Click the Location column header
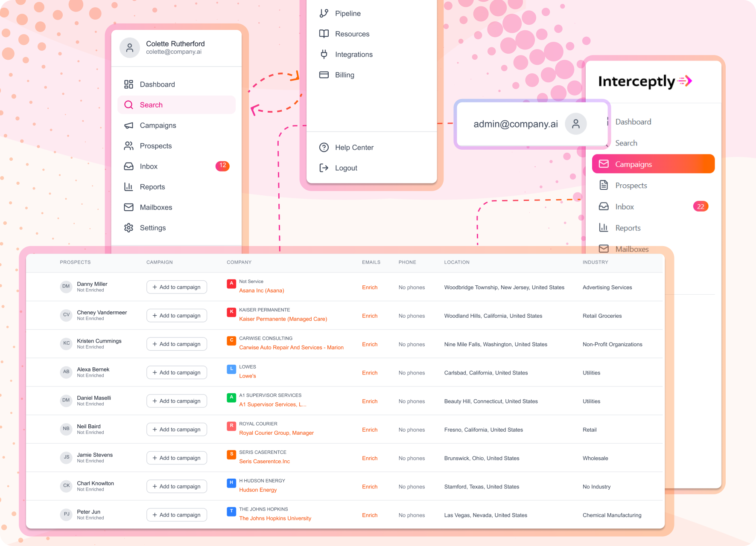The image size is (756, 546). click(x=456, y=262)
